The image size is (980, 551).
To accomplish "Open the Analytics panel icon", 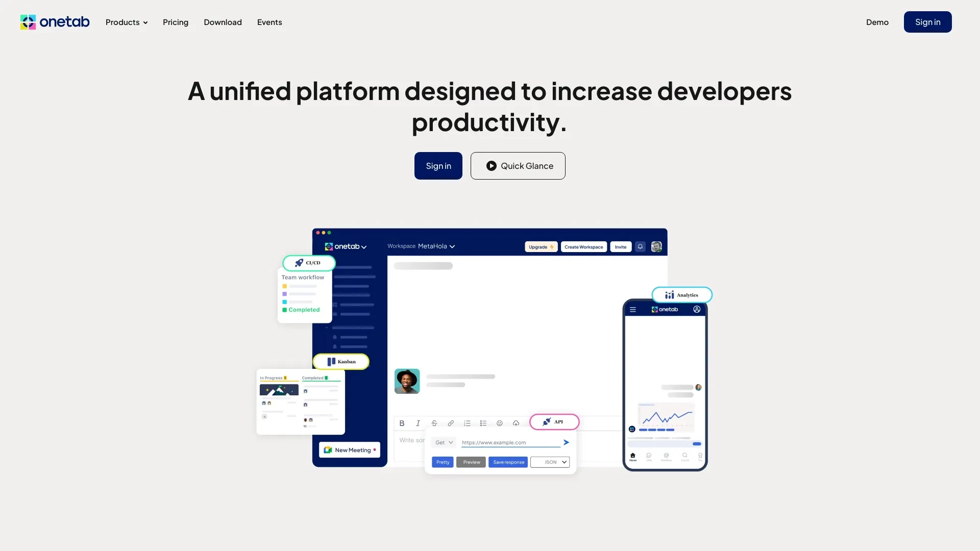I will (669, 295).
